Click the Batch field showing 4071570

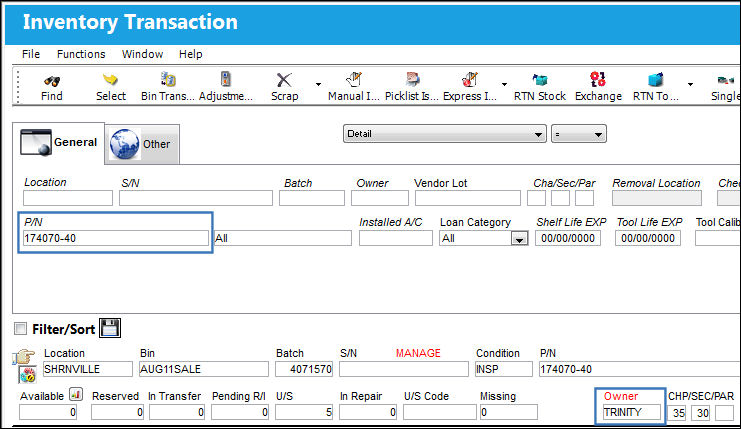[x=304, y=369]
